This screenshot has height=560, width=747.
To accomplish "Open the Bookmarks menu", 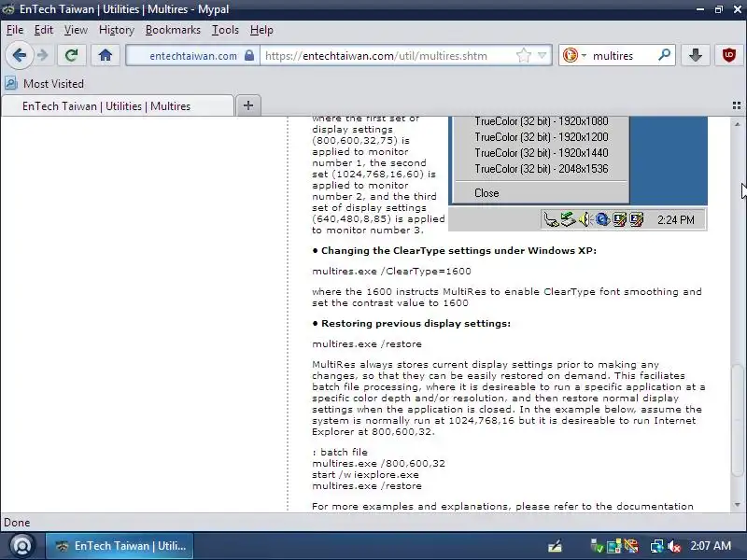I will [173, 30].
